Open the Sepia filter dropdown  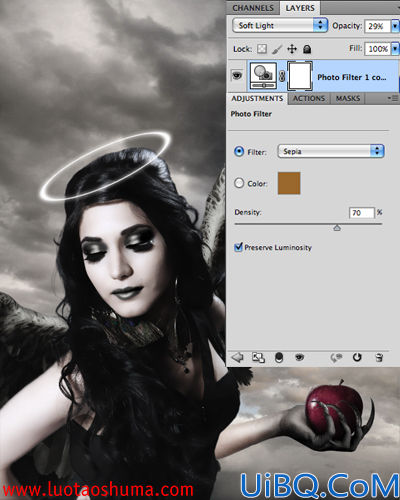(x=331, y=151)
